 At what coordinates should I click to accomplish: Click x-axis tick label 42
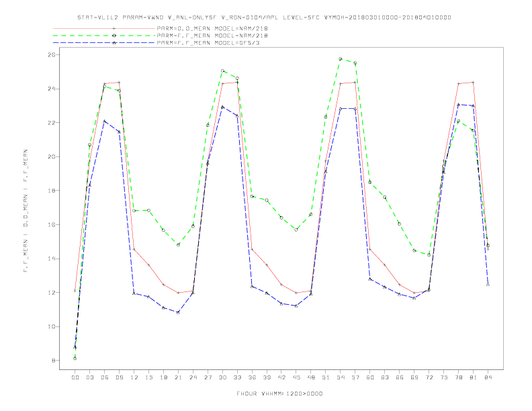[281, 377]
